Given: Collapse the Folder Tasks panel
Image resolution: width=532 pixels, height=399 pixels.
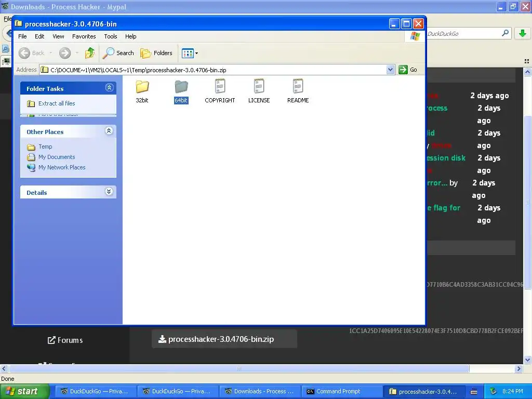Looking at the screenshot, I should pos(109,87).
